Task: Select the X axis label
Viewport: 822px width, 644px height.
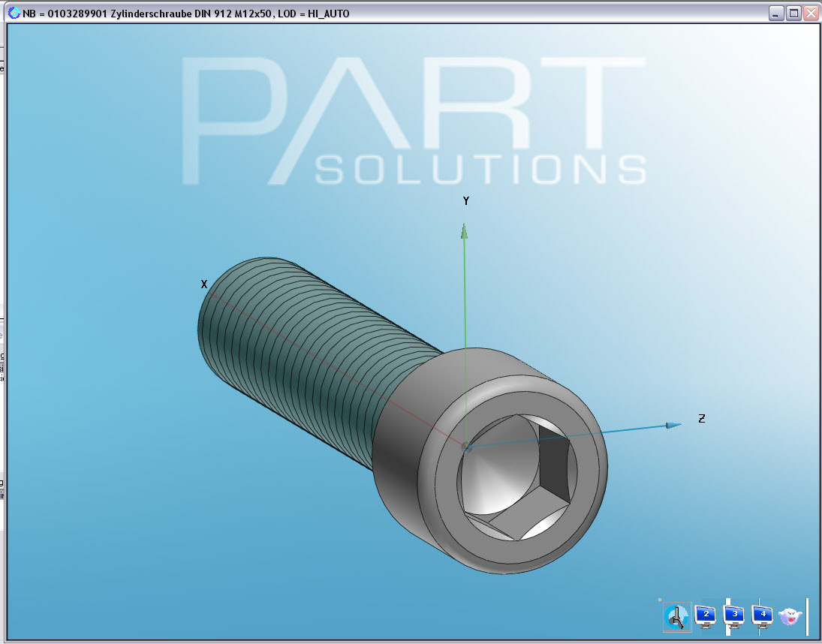Action: tap(204, 284)
